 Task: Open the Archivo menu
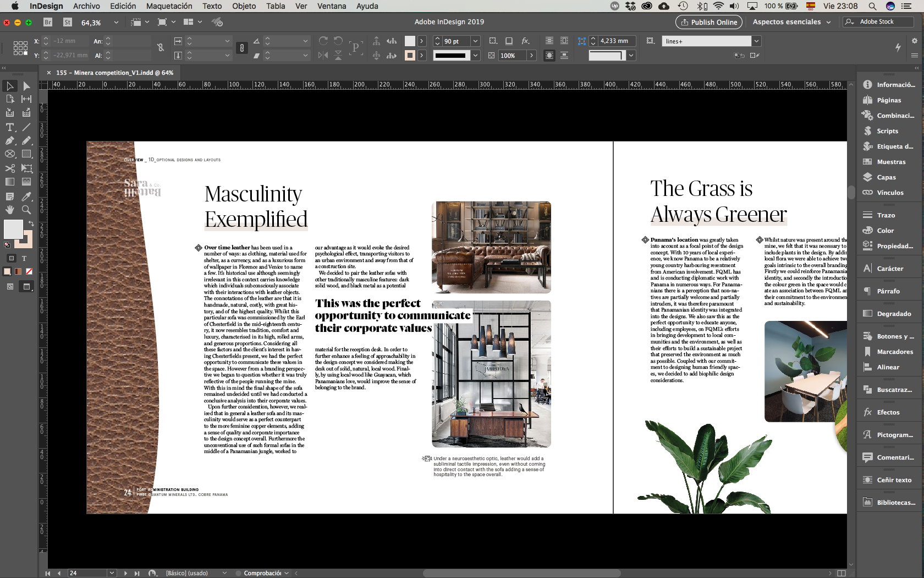[x=86, y=6]
